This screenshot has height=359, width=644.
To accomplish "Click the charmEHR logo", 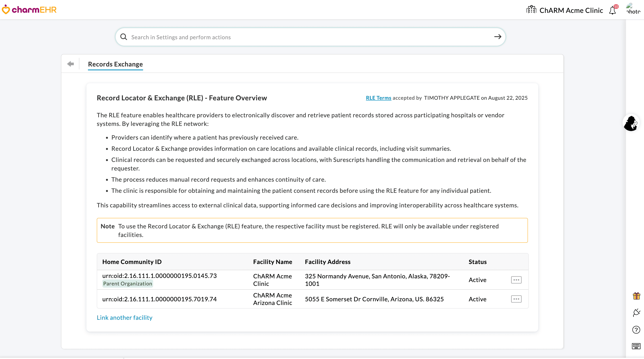I will tap(29, 9).
